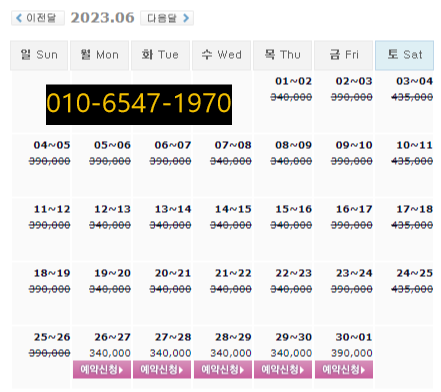The width and height of the screenshot is (441, 392).
Task: Click date 25~26
Action: (52, 337)
